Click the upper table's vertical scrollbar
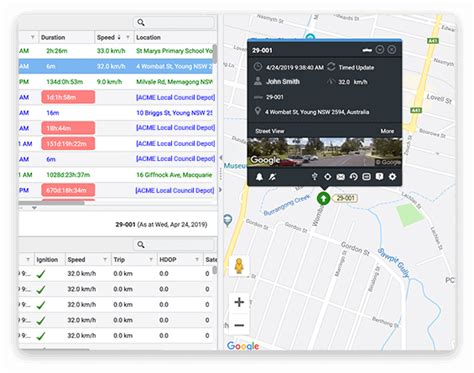The height and width of the screenshot is (373, 474). point(215,54)
